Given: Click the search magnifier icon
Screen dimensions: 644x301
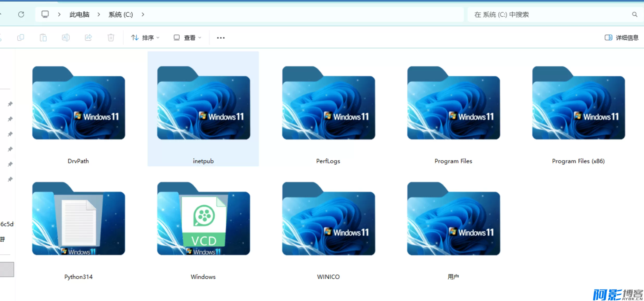Looking at the screenshot, I should point(635,14).
